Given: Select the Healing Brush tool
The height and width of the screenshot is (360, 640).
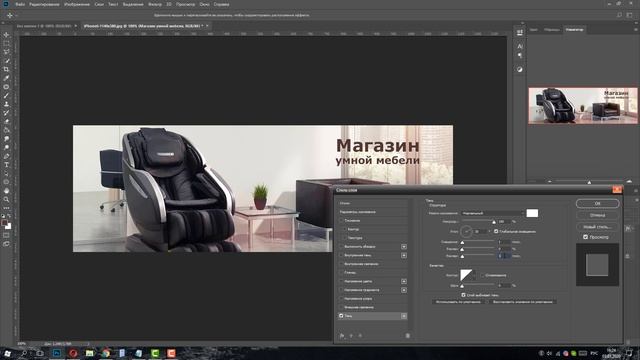Looking at the screenshot, I should pos(6,87).
